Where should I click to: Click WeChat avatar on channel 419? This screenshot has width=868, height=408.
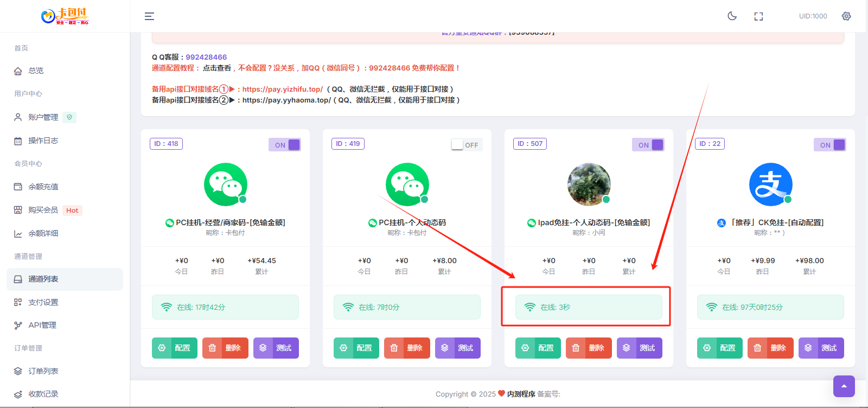click(x=407, y=184)
